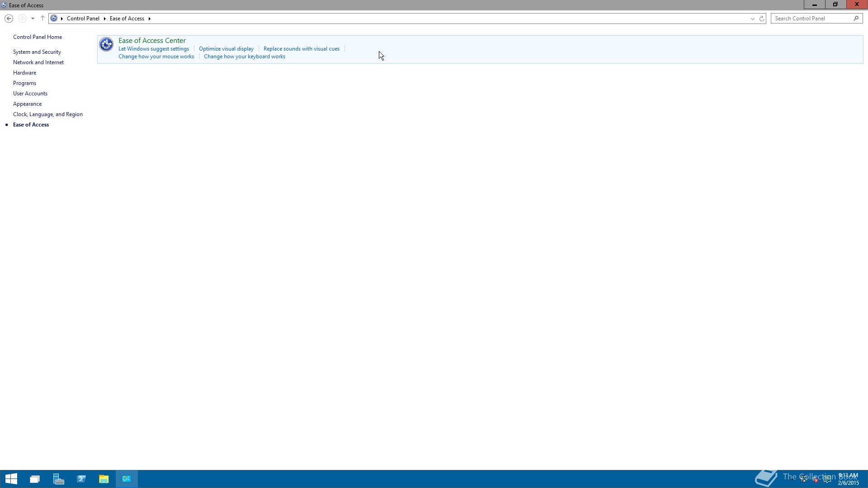The width and height of the screenshot is (868, 488).
Task: Expand the root chevron before Control Panel
Action: (61, 19)
